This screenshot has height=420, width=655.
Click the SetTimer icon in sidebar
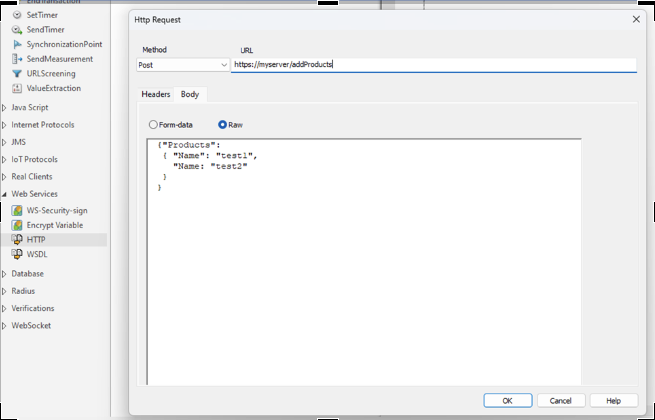coord(17,15)
